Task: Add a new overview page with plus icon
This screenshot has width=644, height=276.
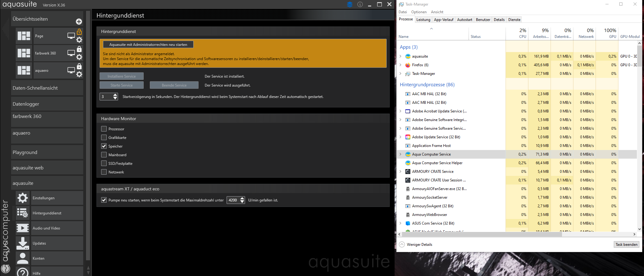Action: coord(79,21)
